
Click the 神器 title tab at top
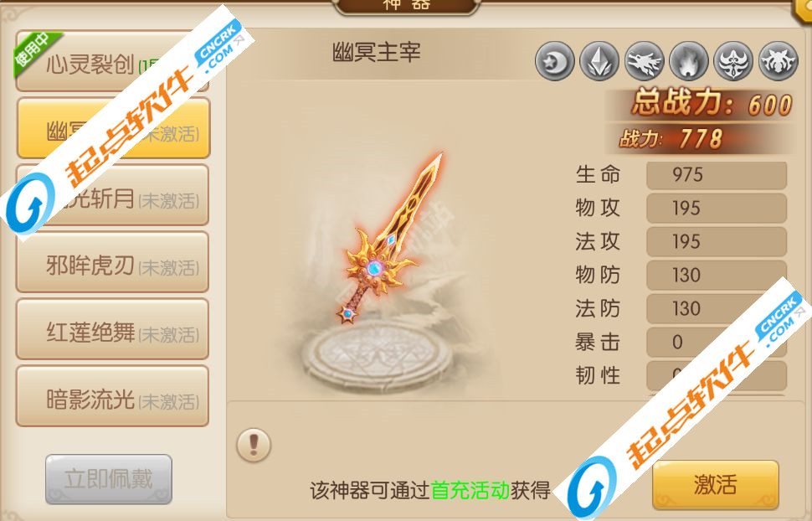(x=407, y=6)
